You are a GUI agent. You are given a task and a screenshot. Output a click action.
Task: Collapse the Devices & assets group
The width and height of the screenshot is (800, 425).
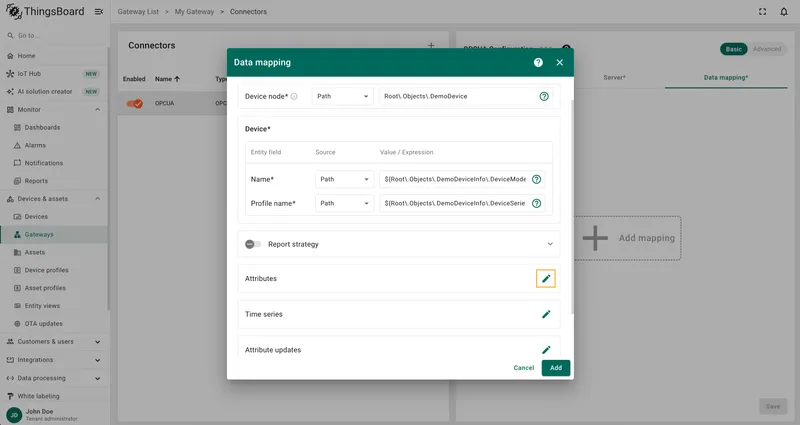(97, 198)
